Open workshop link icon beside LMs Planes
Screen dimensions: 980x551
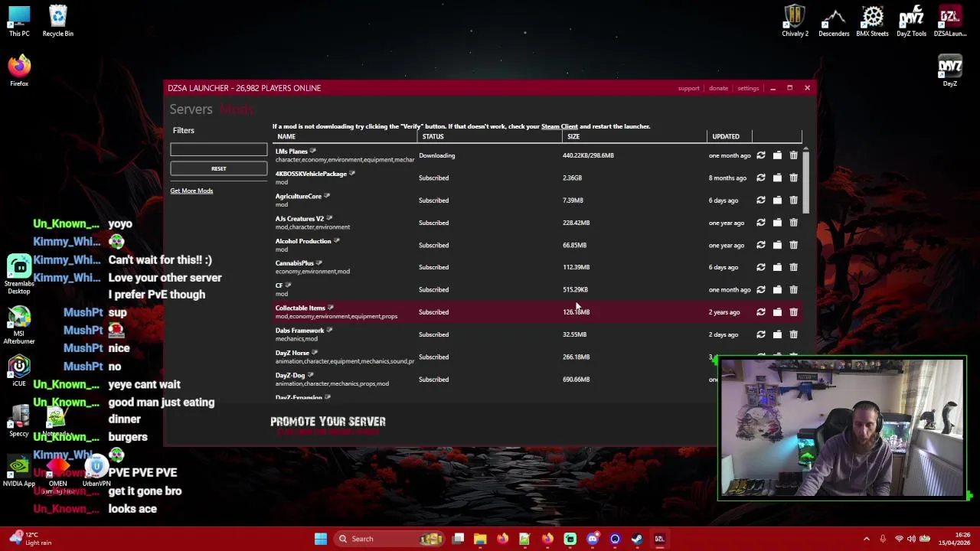coord(313,151)
